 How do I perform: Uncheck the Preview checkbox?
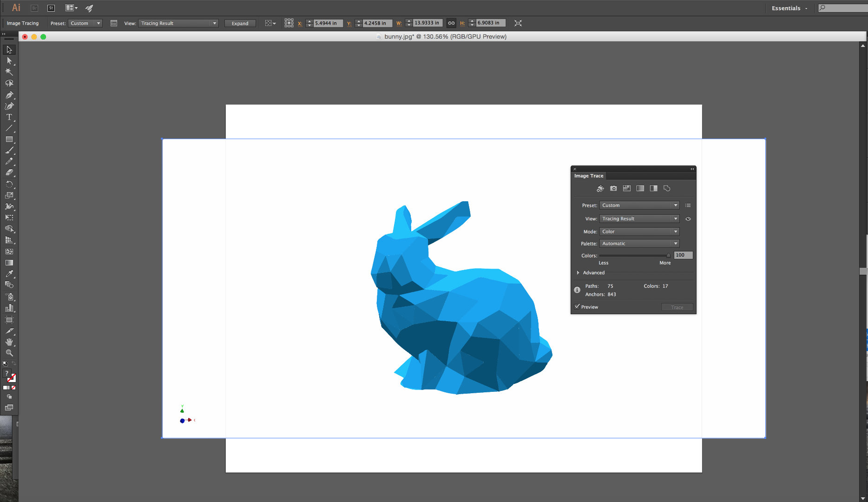point(577,307)
